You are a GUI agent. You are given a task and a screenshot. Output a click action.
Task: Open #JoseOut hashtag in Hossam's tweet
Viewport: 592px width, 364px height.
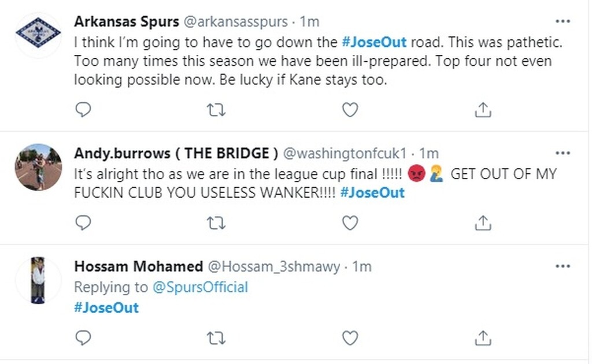pyautogui.click(x=106, y=307)
